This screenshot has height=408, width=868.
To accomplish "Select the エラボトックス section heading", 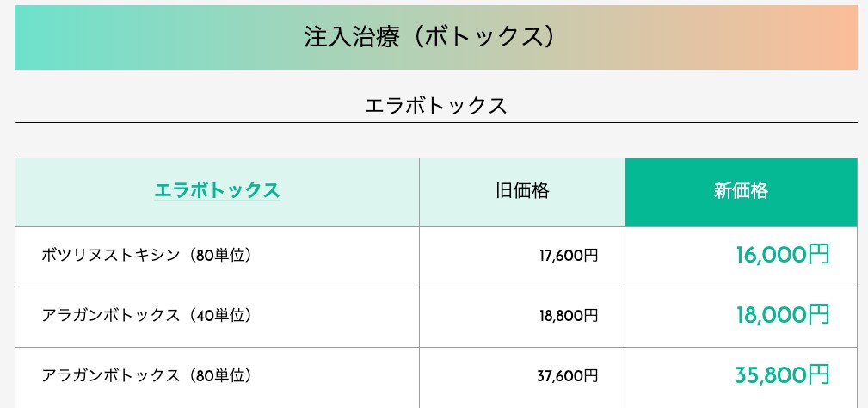I will 435,105.
